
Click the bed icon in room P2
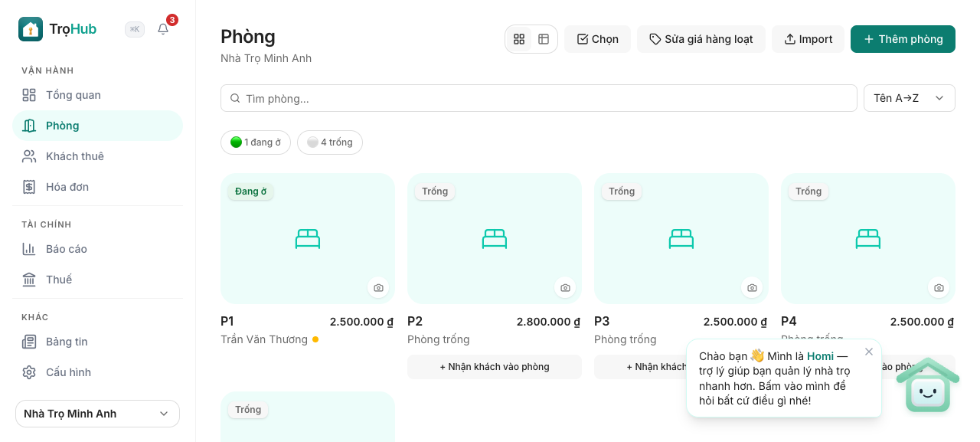click(495, 239)
